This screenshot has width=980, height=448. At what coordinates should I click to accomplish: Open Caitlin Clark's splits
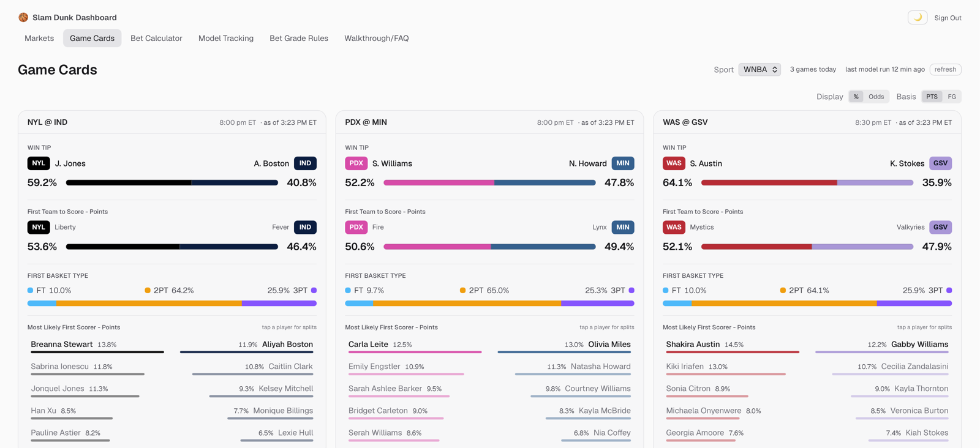pos(246,368)
